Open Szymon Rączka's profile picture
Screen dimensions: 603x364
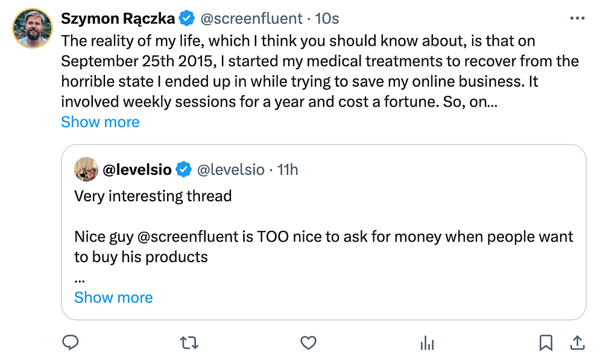pyautogui.click(x=32, y=28)
